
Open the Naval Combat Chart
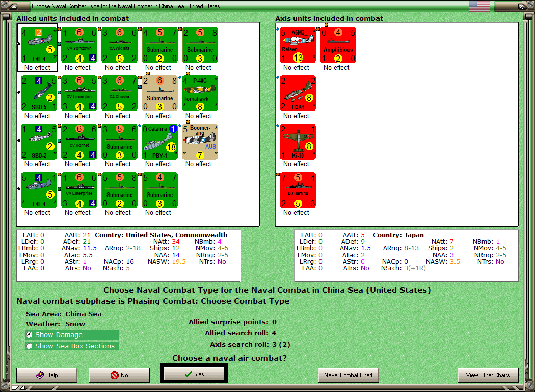(348, 375)
